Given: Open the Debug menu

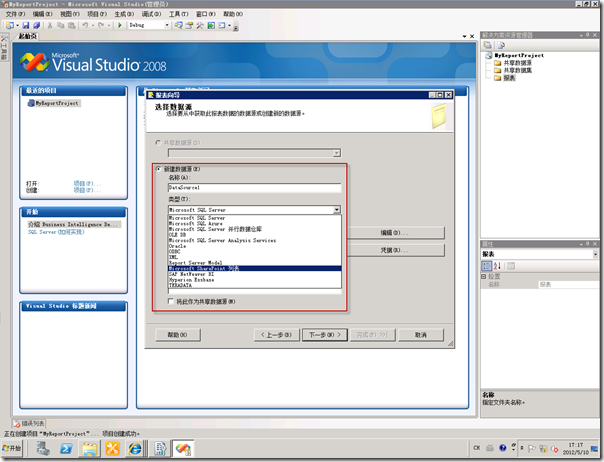Looking at the screenshot, I should tap(151, 14).
